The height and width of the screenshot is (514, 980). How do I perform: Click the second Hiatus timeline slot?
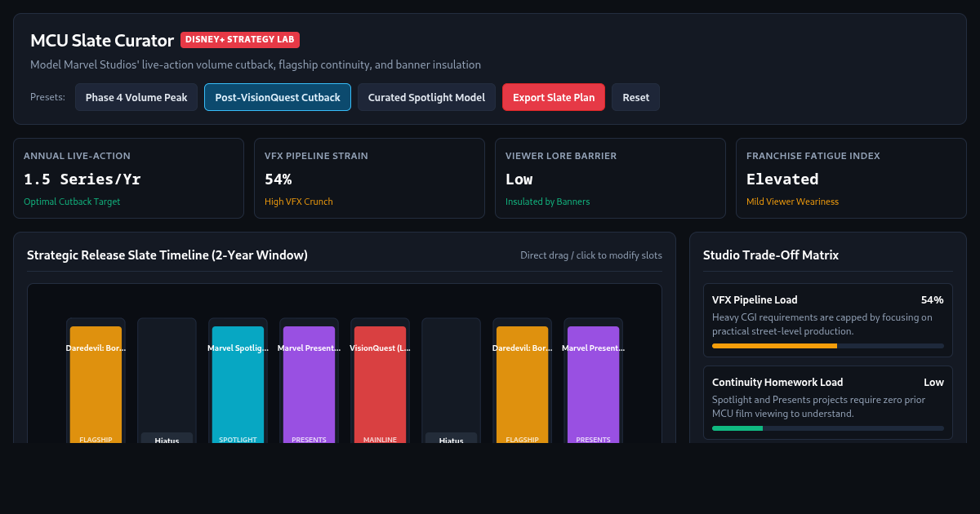pyautogui.click(x=451, y=381)
